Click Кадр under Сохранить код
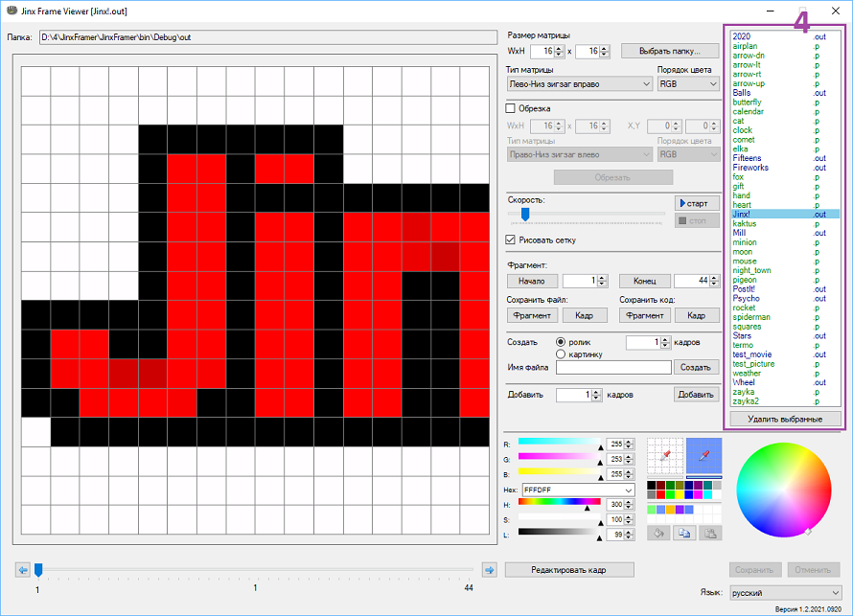 click(x=697, y=315)
